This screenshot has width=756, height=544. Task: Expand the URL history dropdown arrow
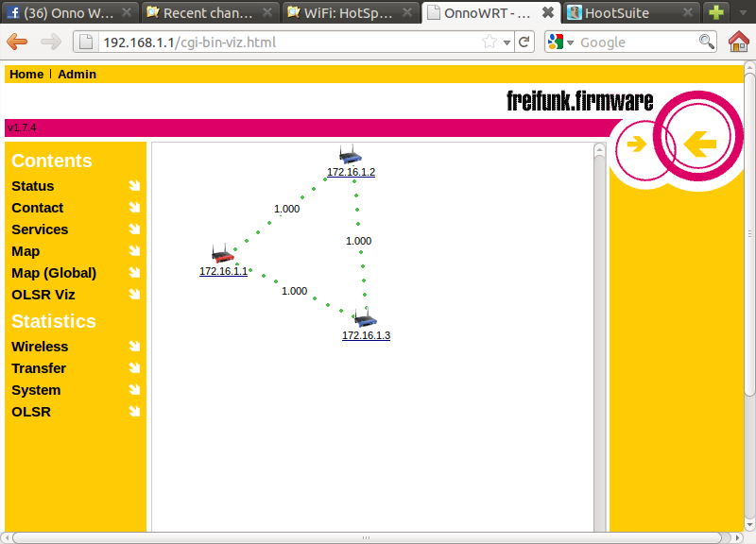pyautogui.click(x=507, y=42)
